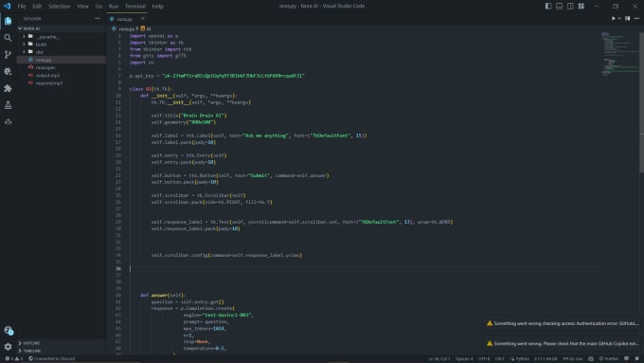
Task: Open the Run and Debug view
Action: tap(8, 71)
